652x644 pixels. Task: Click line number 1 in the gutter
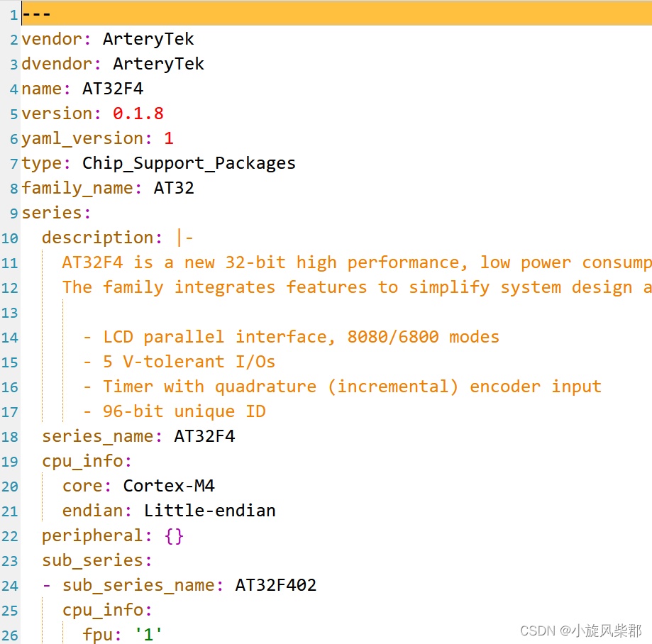13,16
